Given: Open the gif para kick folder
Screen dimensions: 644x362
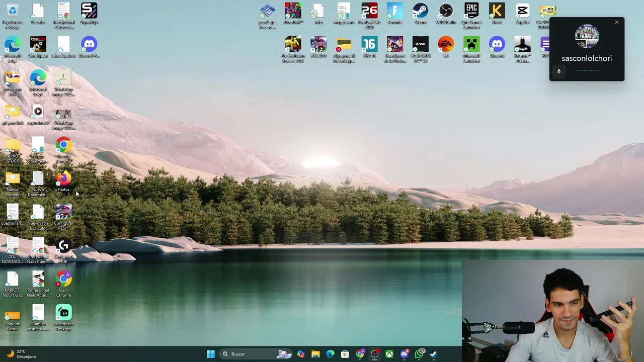Looking at the screenshot, I should click(x=13, y=115).
